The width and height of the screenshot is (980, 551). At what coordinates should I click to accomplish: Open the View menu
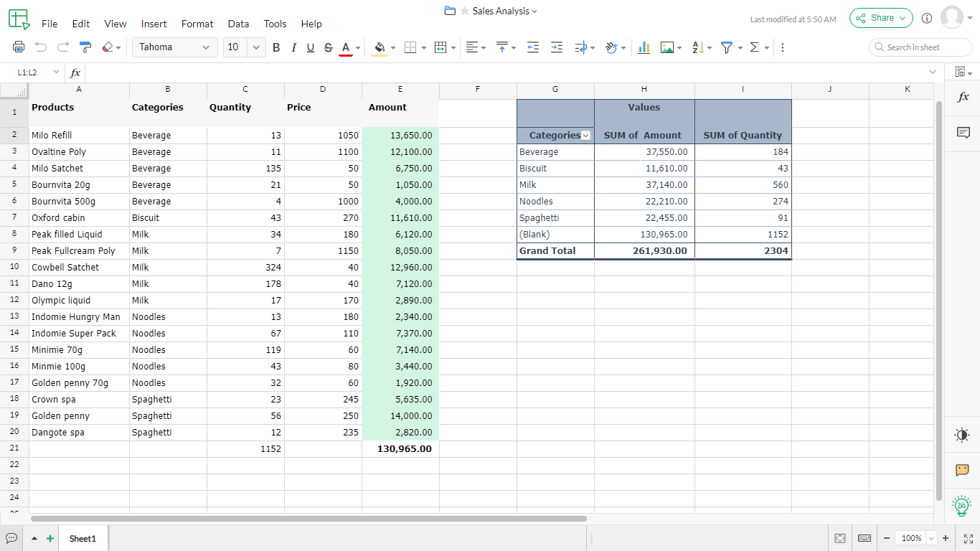click(116, 24)
